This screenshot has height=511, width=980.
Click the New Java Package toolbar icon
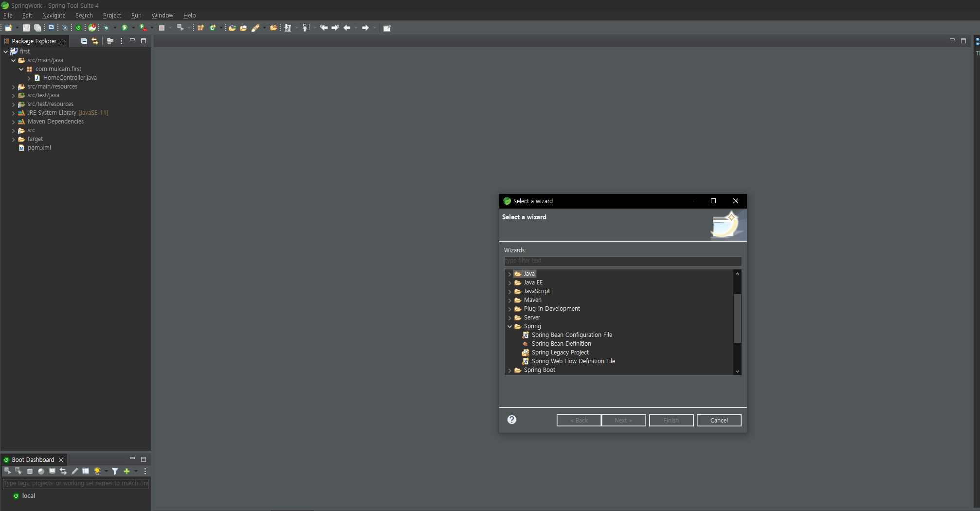200,28
